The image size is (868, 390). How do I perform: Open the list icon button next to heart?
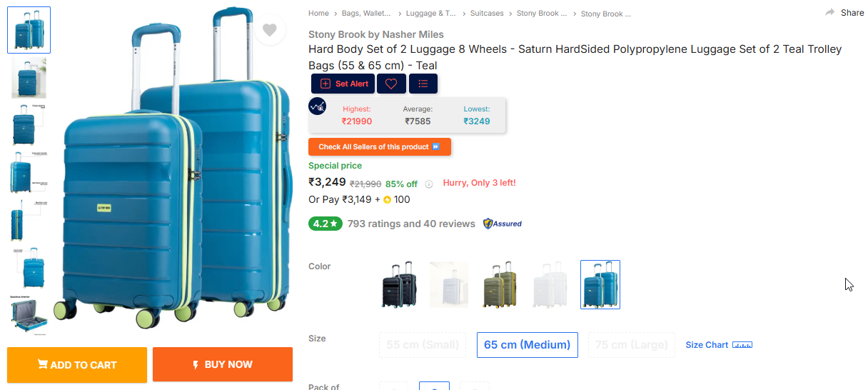423,84
